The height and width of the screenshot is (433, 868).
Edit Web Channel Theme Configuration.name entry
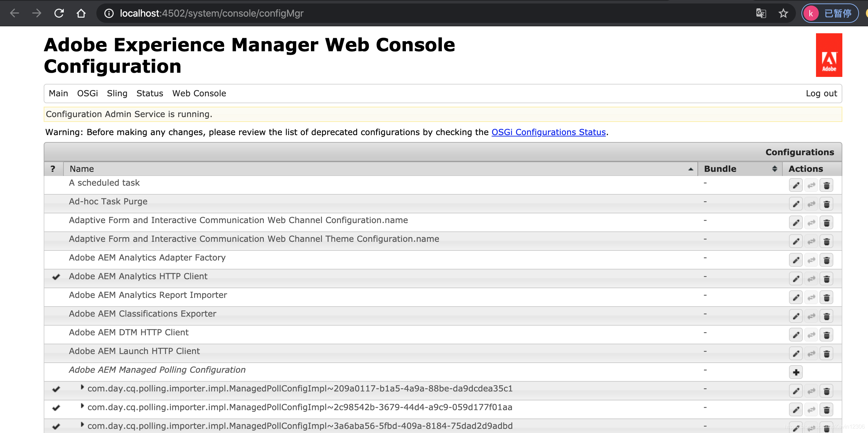796,241
